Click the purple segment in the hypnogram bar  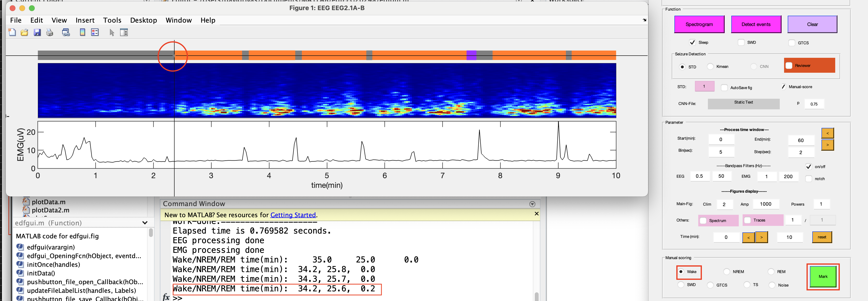click(471, 55)
